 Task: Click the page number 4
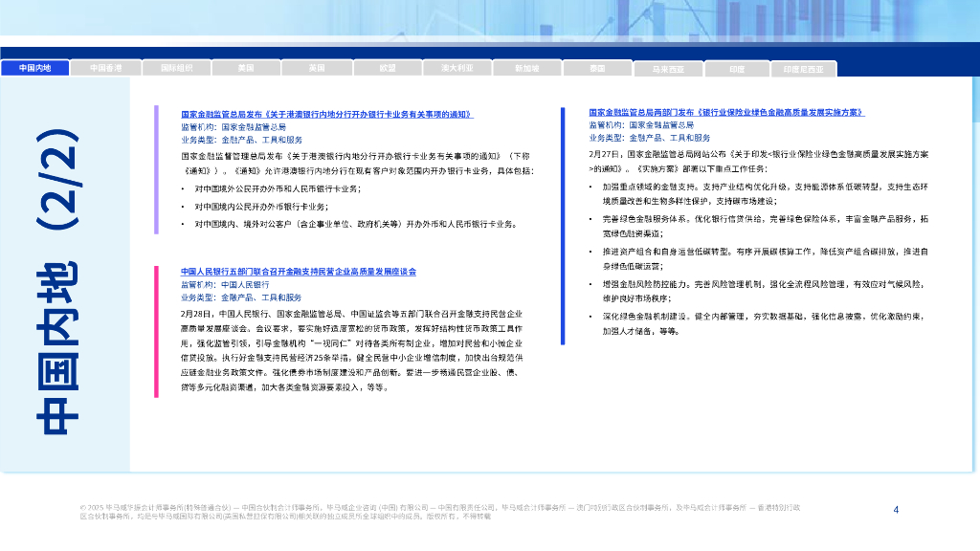click(x=896, y=510)
